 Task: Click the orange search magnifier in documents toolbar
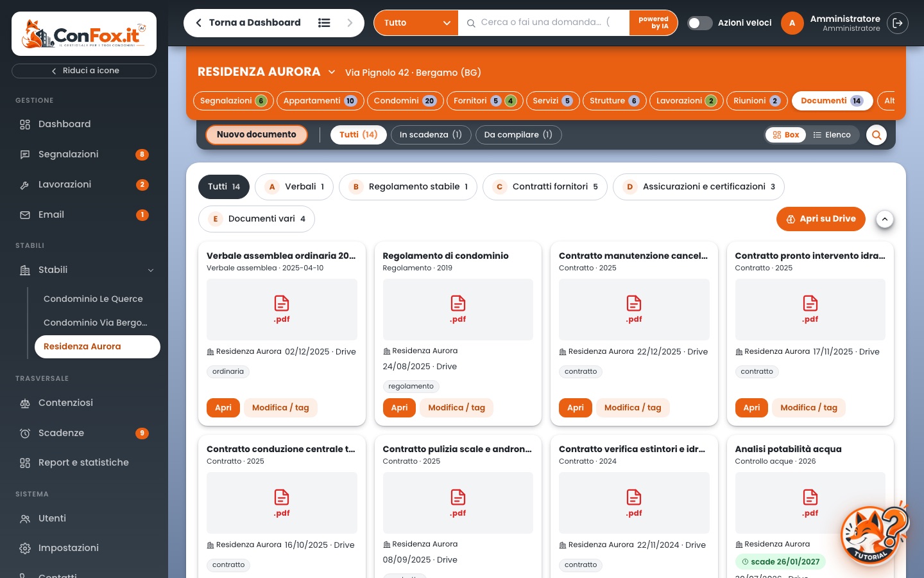point(877,135)
